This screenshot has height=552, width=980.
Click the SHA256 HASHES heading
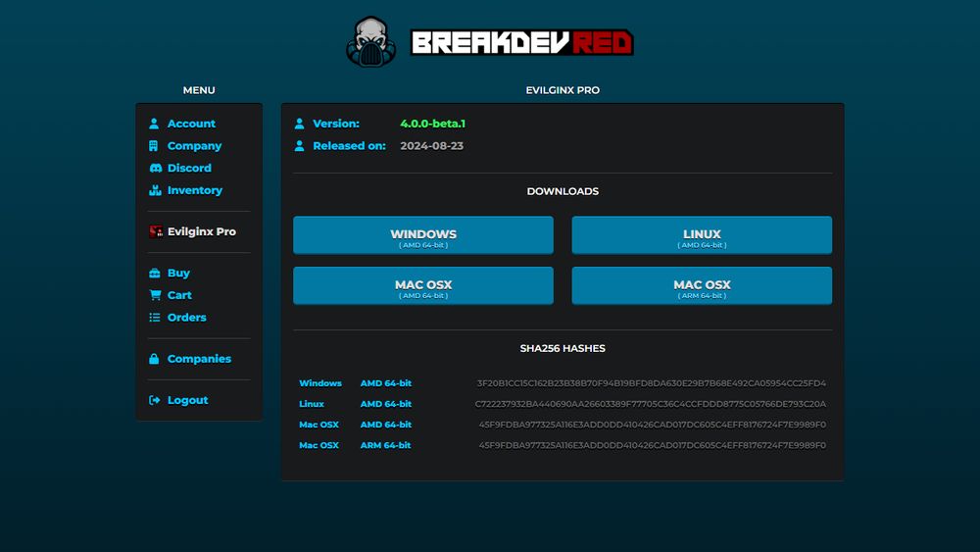pyautogui.click(x=563, y=348)
